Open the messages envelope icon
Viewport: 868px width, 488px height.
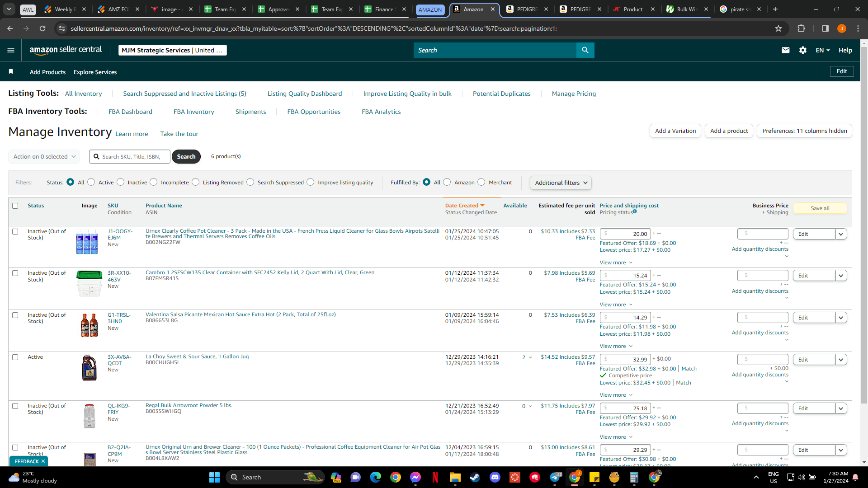point(786,50)
